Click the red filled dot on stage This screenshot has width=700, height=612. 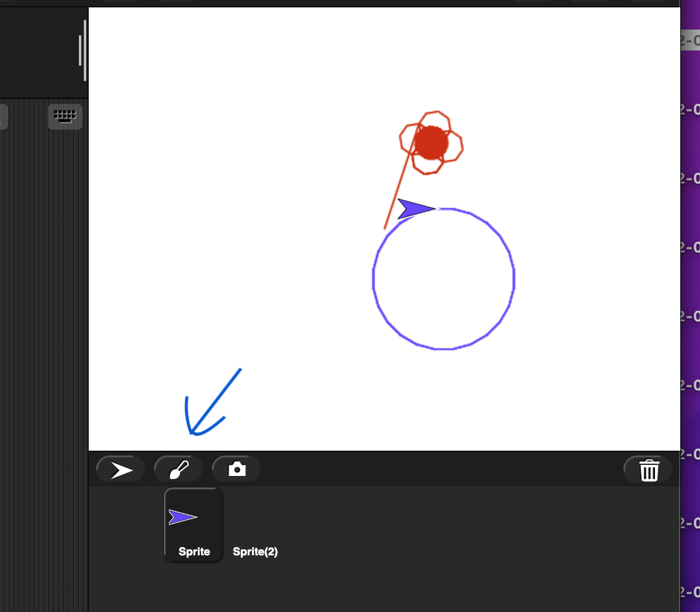(430, 142)
